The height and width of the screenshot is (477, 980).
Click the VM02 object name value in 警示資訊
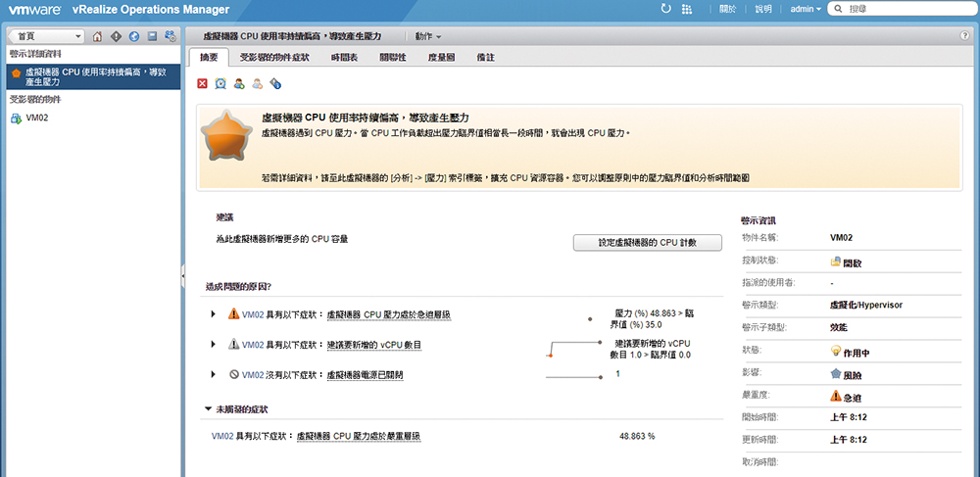(841, 237)
